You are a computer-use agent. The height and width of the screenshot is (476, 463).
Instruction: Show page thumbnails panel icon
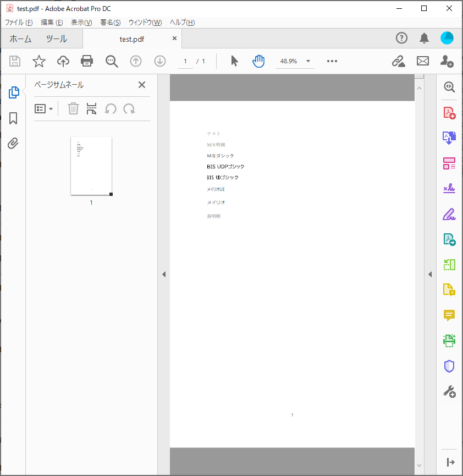[14, 92]
